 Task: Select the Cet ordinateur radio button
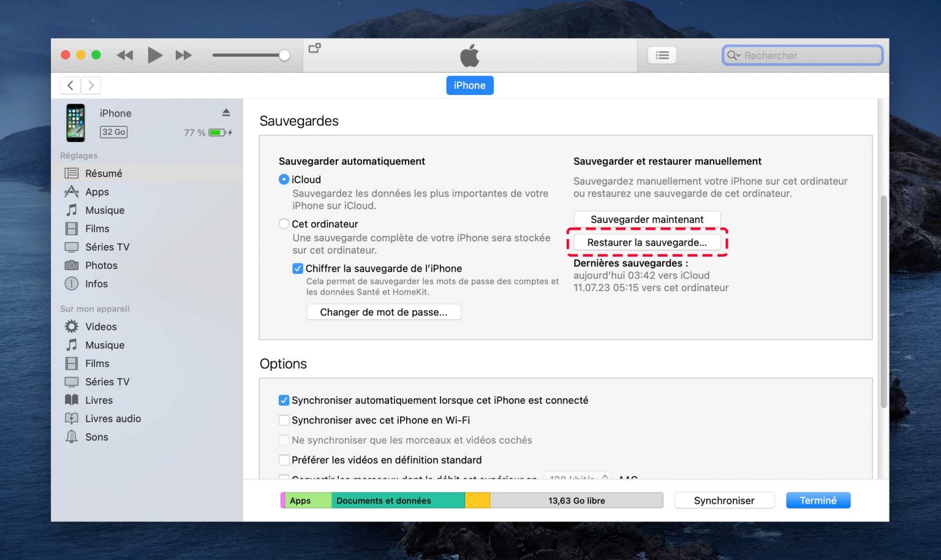tap(284, 224)
